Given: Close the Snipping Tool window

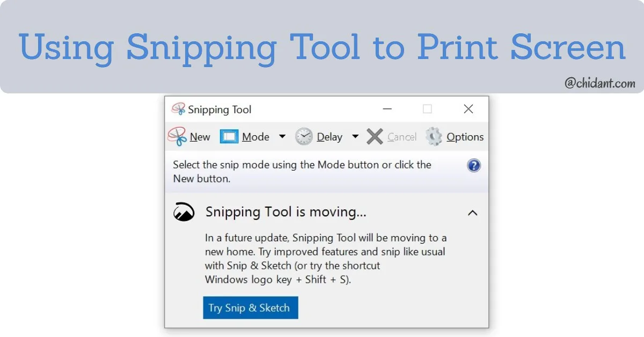Looking at the screenshot, I should click(x=469, y=109).
